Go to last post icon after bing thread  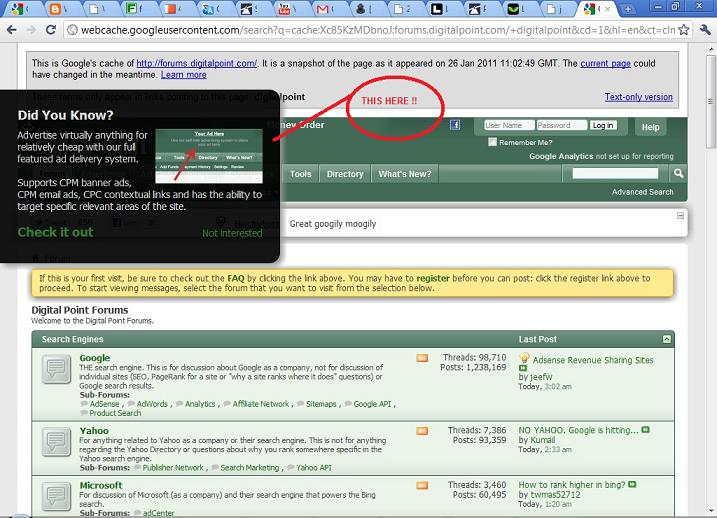[x=632, y=484]
